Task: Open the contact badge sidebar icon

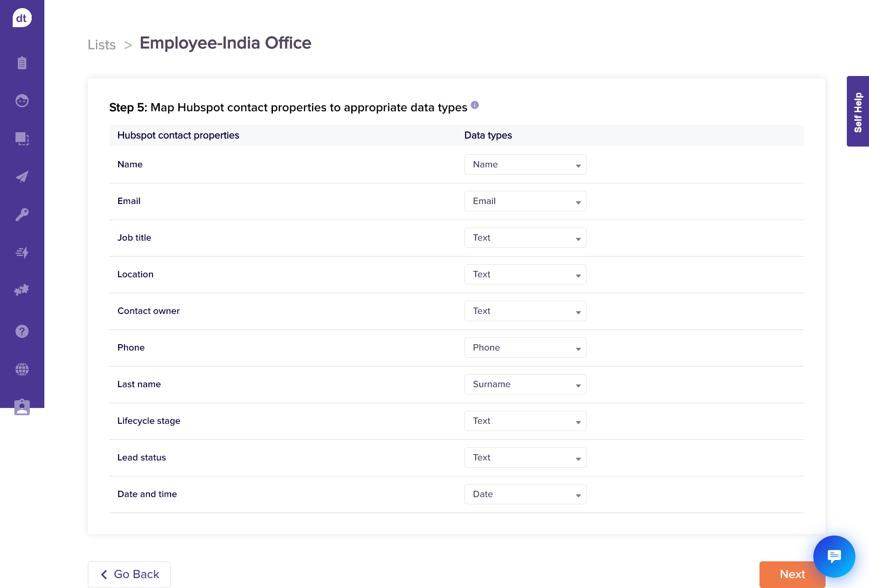Action: point(22,407)
